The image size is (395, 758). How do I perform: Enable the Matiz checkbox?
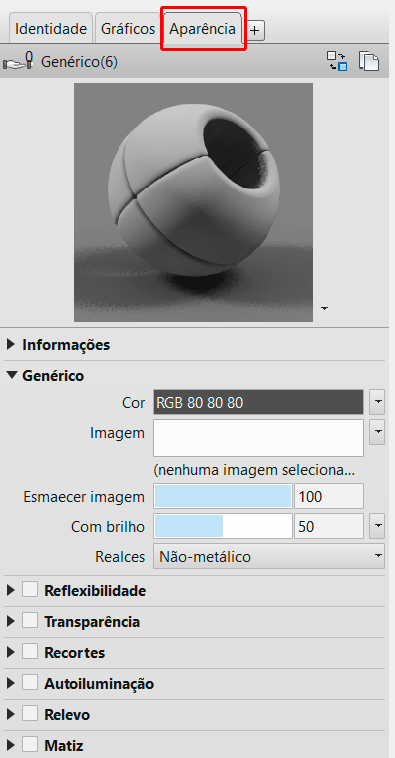(x=30, y=744)
